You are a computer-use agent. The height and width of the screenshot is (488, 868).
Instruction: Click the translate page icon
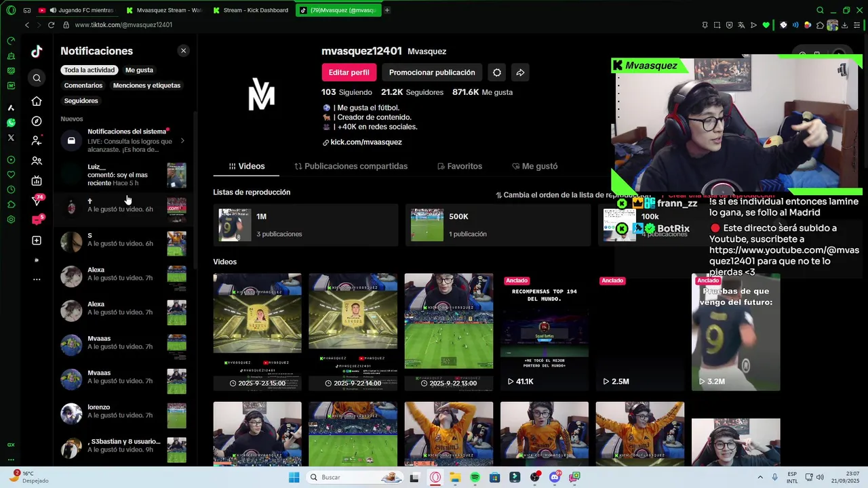[x=741, y=25]
